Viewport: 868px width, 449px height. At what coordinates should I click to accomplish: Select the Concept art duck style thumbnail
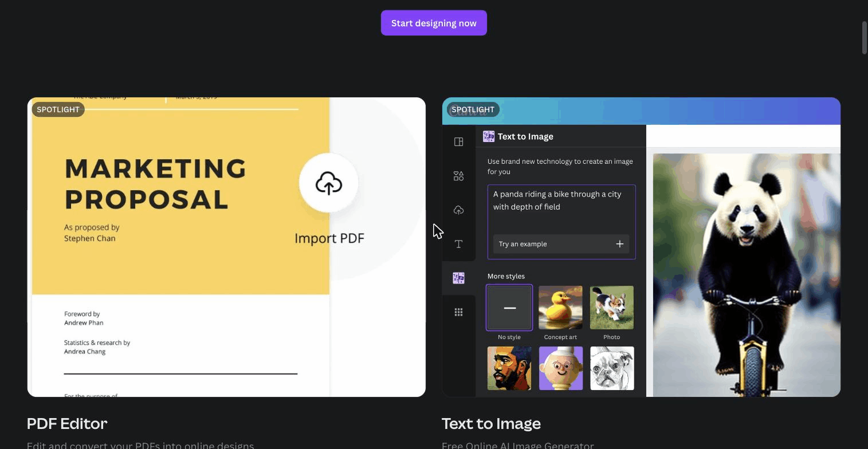(560, 308)
